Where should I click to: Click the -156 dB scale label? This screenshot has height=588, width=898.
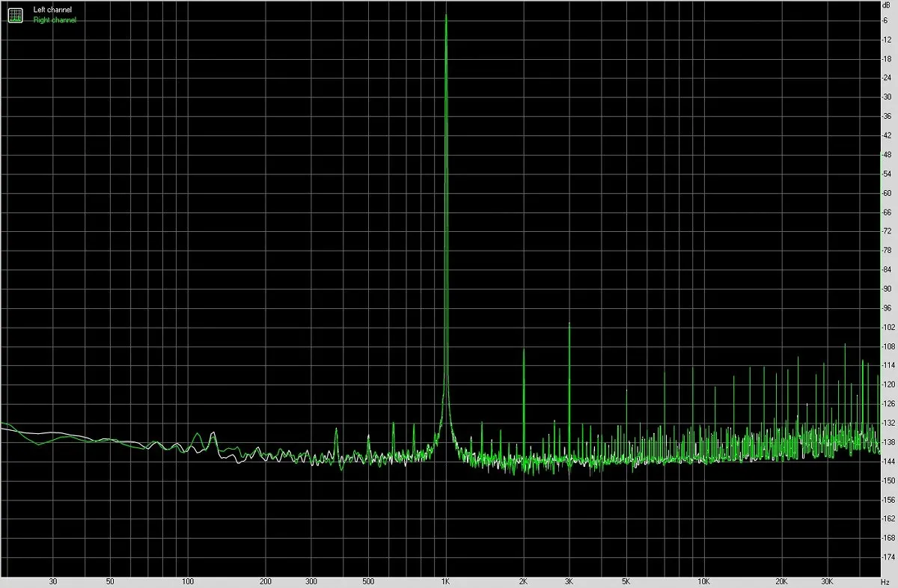coord(888,500)
